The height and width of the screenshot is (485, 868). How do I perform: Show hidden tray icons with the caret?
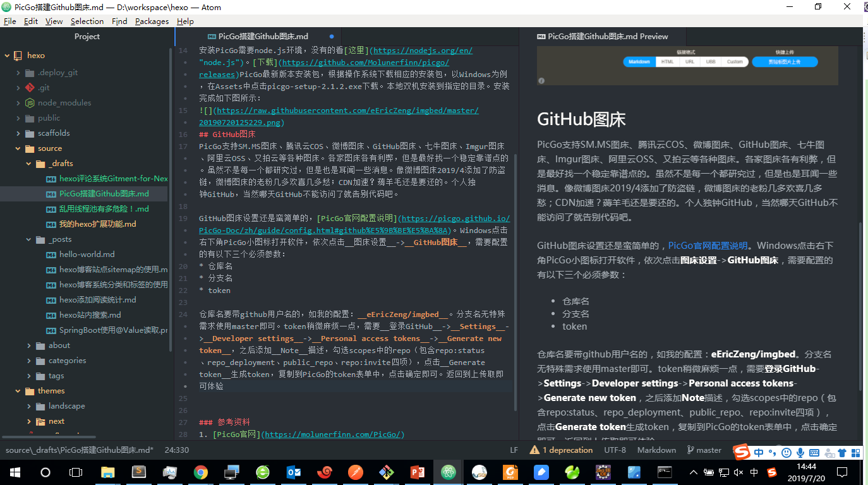pyautogui.click(x=694, y=472)
